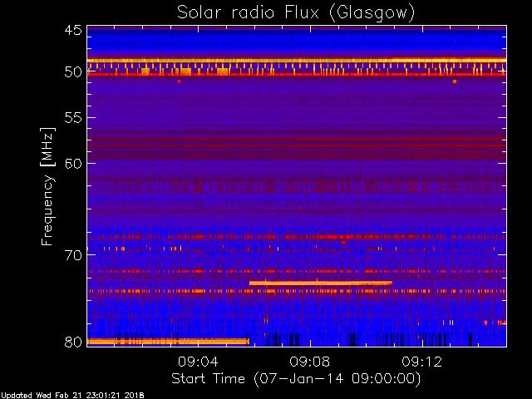Click the 80 frequency tick label
The image size is (532, 399).
[x=73, y=342]
